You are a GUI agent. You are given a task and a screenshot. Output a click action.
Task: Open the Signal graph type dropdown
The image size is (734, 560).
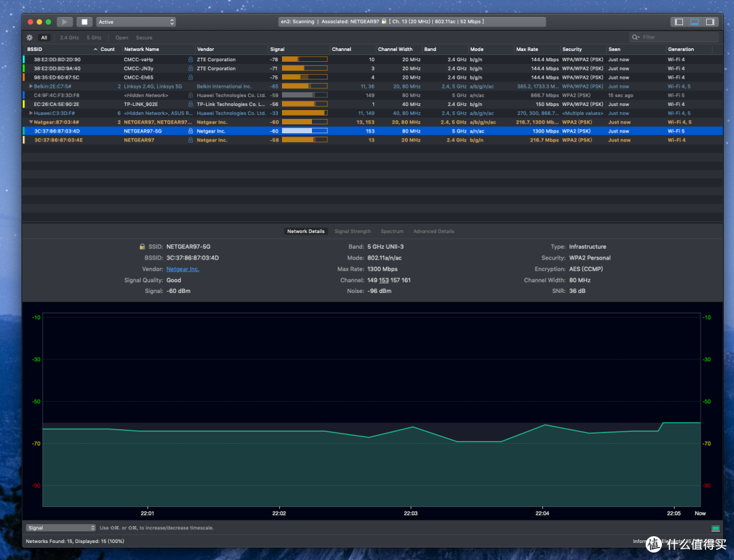click(x=61, y=527)
